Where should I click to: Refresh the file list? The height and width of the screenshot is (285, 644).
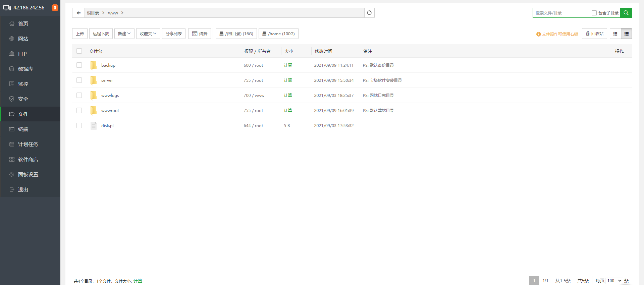click(369, 13)
